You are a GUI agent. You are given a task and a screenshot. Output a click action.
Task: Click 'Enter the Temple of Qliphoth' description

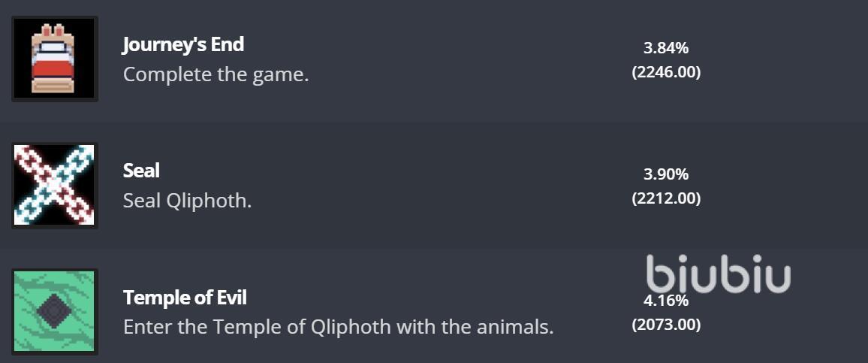click(x=338, y=327)
